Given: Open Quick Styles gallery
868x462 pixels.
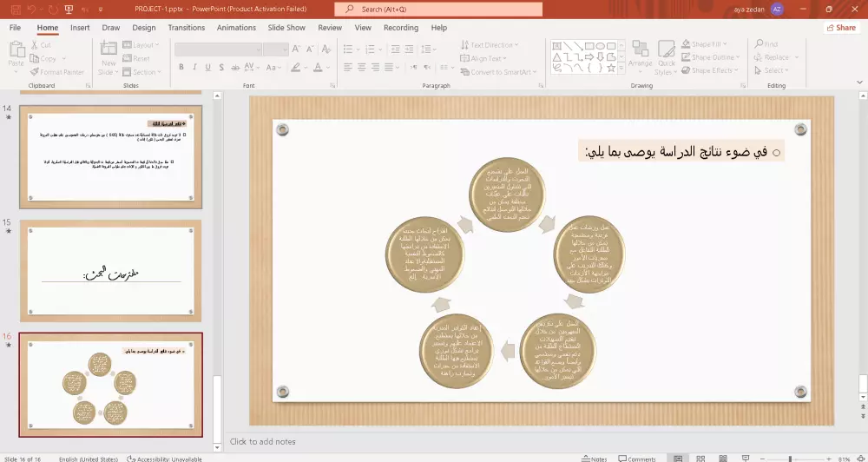Looking at the screenshot, I should (x=666, y=57).
